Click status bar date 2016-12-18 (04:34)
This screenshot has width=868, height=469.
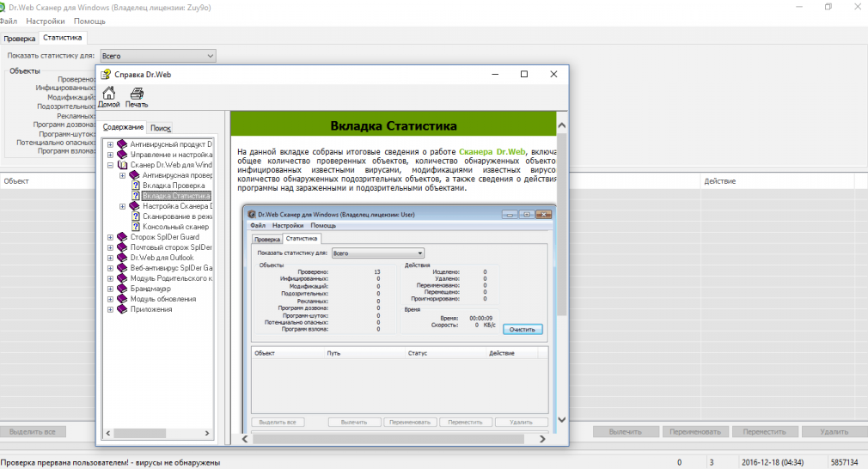pos(773,462)
